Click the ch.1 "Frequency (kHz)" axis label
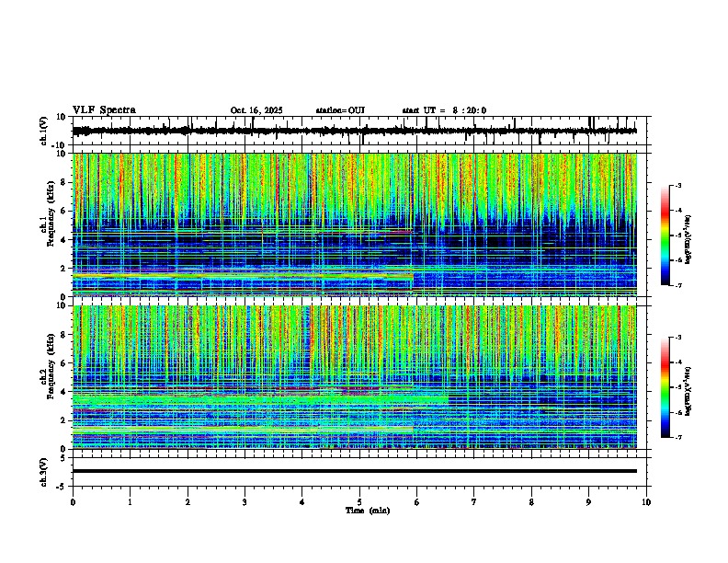This screenshot has height=563, width=728. (x=49, y=214)
